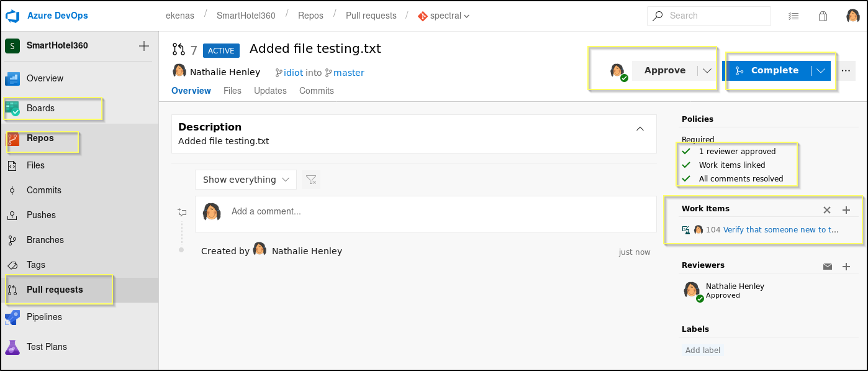
Task: Click the 'just now' timestamp
Action: coord(635,252)
